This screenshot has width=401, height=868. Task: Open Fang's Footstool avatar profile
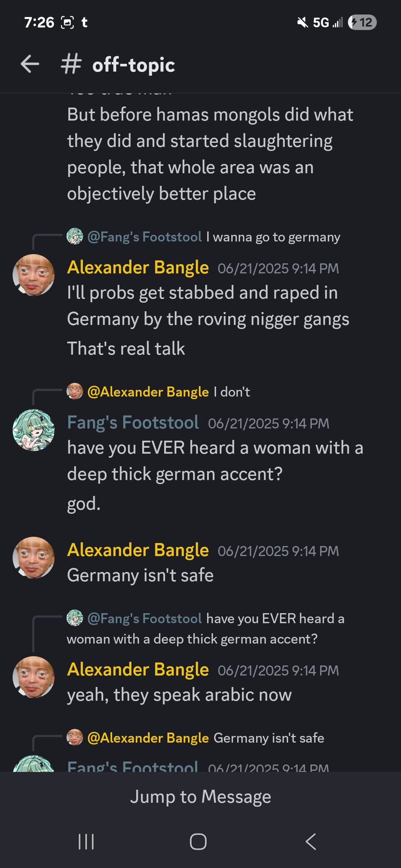coord(33,430)
